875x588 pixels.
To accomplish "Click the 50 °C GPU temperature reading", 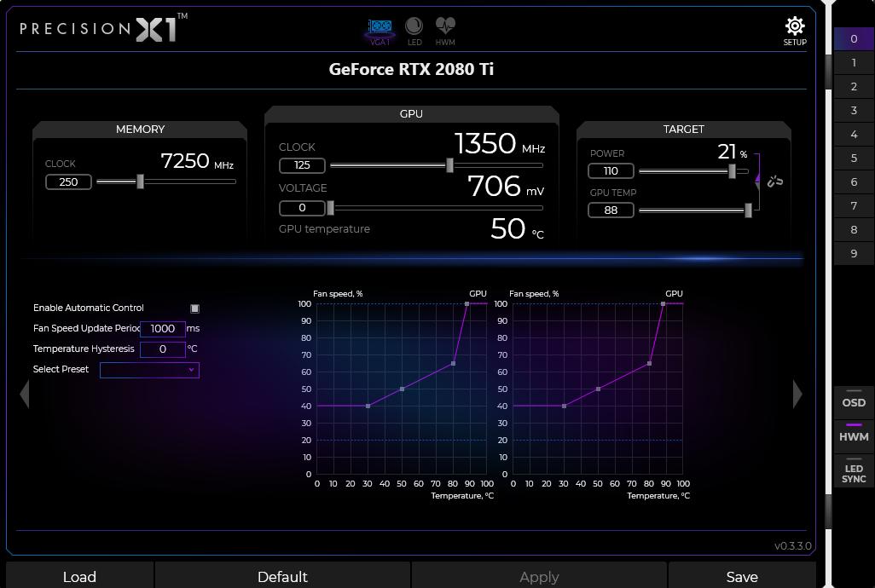I will click(x=518, y=228).
